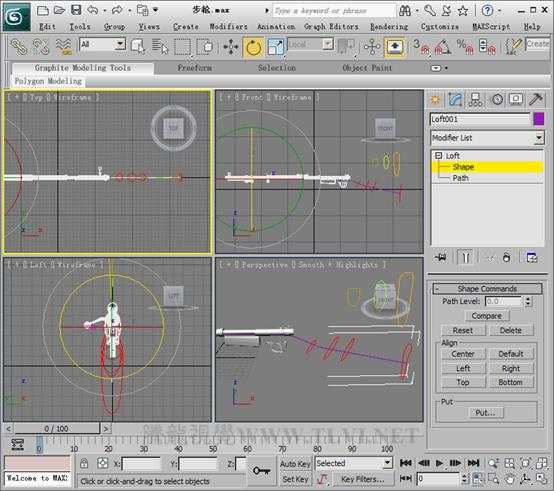Toggle the Auto Key button
This screenshot has width=554, height=491.
tap(295, 463)
